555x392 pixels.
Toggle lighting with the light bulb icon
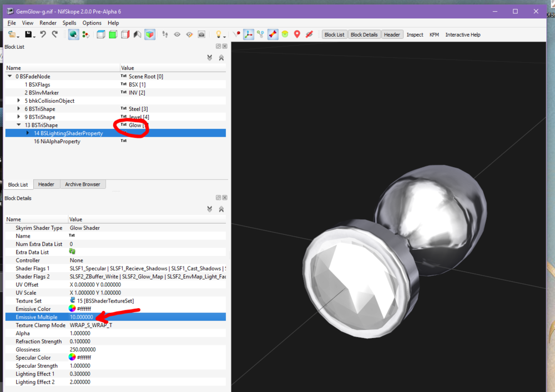pos(219,34)
